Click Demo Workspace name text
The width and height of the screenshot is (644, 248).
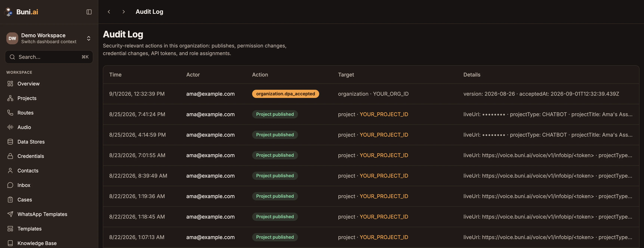coord(43,35)
